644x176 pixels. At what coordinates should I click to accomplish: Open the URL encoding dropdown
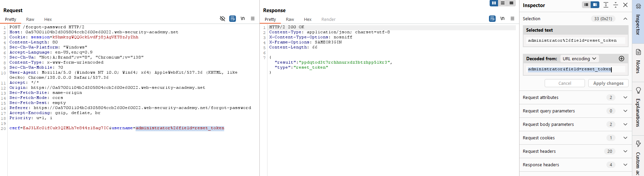coord(579,59)
